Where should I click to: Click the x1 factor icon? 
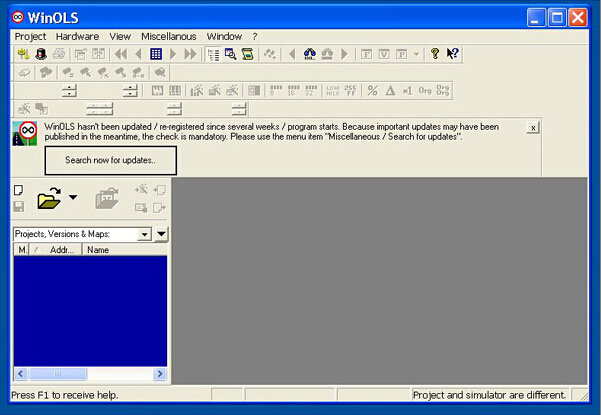click(x=407, y=90)
